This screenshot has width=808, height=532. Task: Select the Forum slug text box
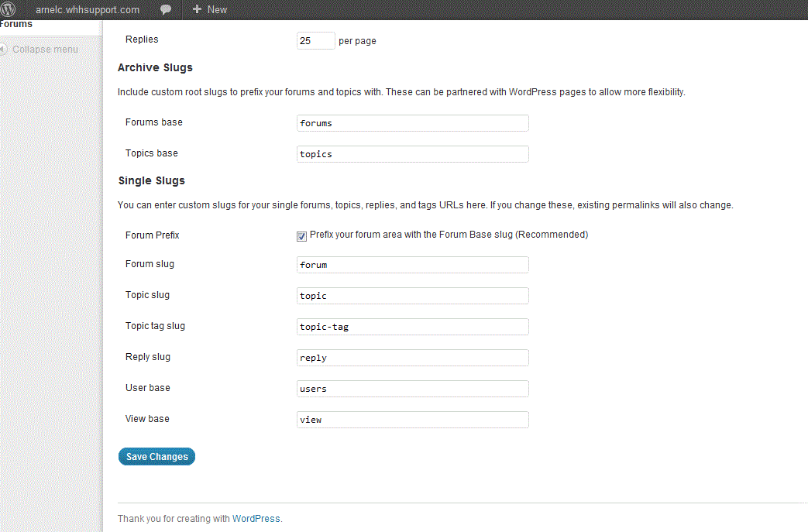coord(412,265)
